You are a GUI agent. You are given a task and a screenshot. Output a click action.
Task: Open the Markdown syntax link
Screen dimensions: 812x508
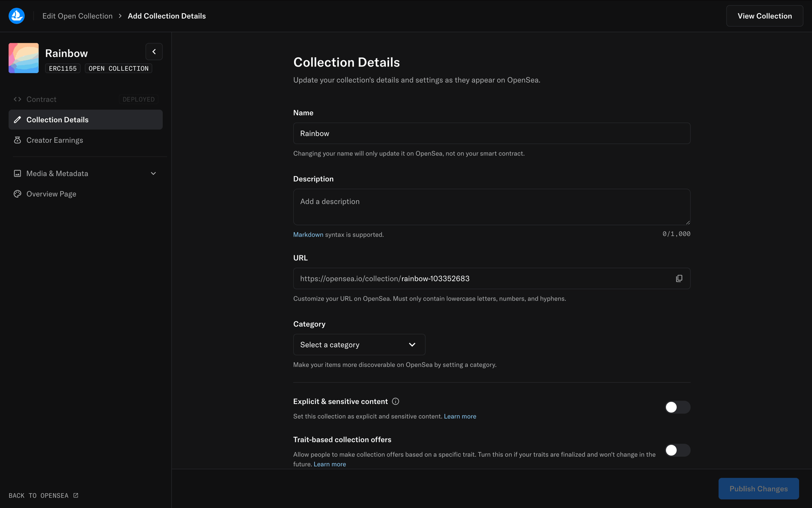(308, 235)
